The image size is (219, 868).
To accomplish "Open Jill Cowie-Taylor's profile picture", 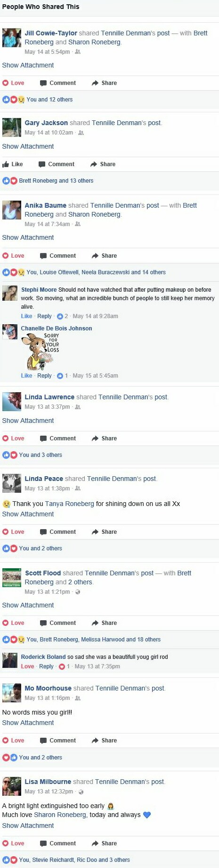I will click(x=11, y=38).
